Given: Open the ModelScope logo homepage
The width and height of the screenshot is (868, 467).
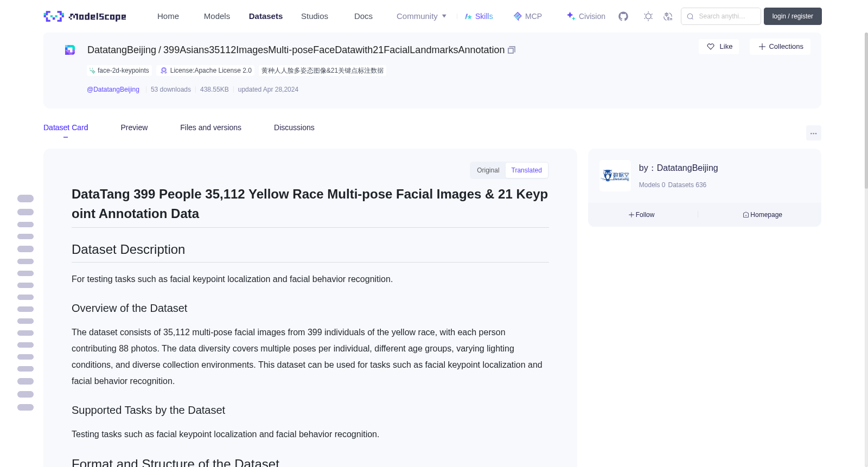Looking at the screenshot, I should point(85,16).
